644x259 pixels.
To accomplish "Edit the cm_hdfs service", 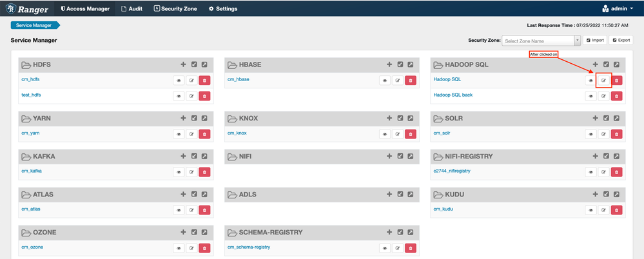I will tap(192, 81).
